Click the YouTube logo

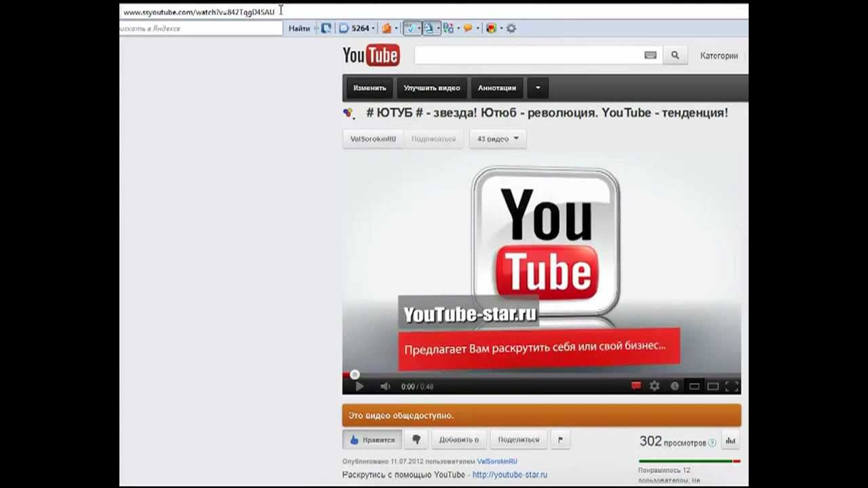[x=371, y=55]
